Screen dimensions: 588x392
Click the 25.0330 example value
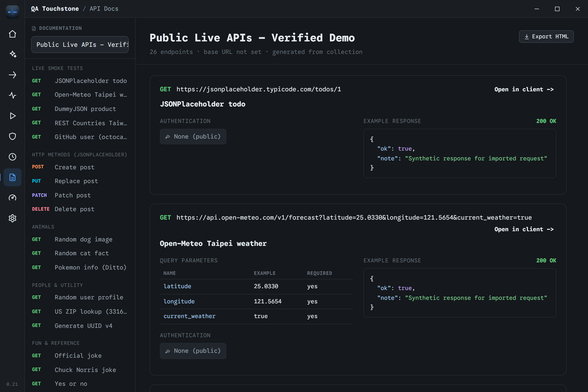266,286
